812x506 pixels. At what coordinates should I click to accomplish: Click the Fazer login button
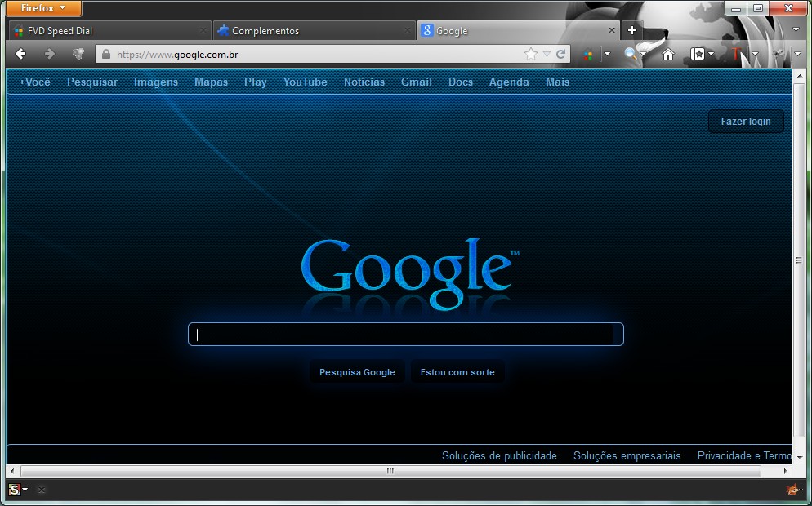point(746,121)
